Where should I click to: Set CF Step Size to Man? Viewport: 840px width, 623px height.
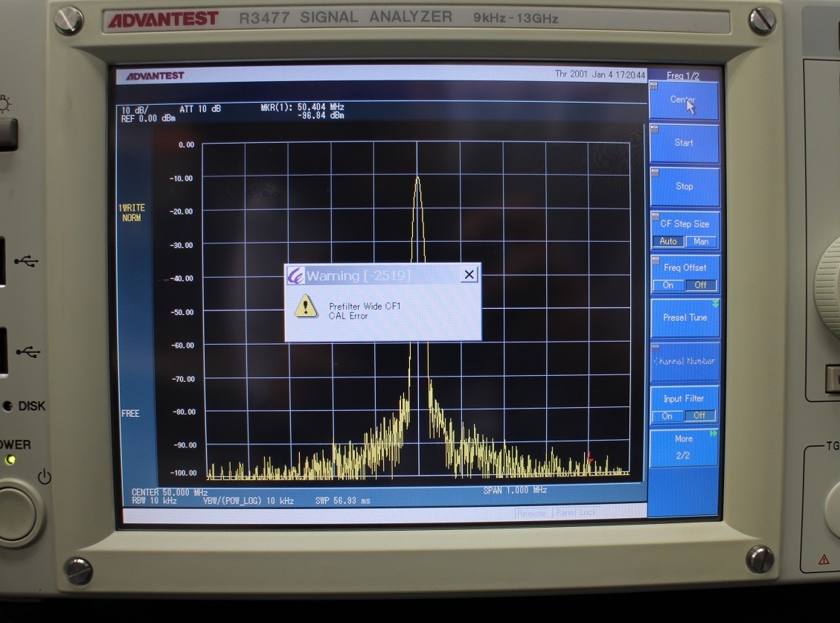click(701, 241)
